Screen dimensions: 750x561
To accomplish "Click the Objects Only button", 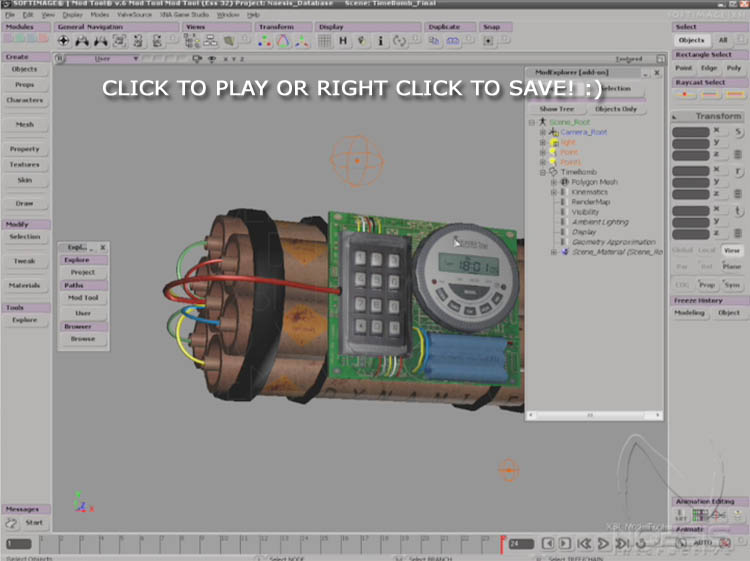I will (x=615, y=108).
